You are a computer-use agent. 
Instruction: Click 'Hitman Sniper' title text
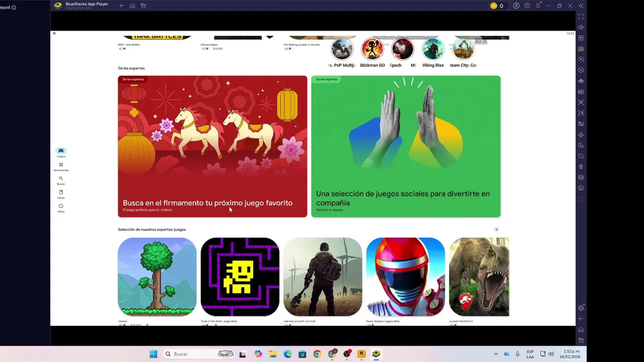pyautogui.click(x=210, y=45)
